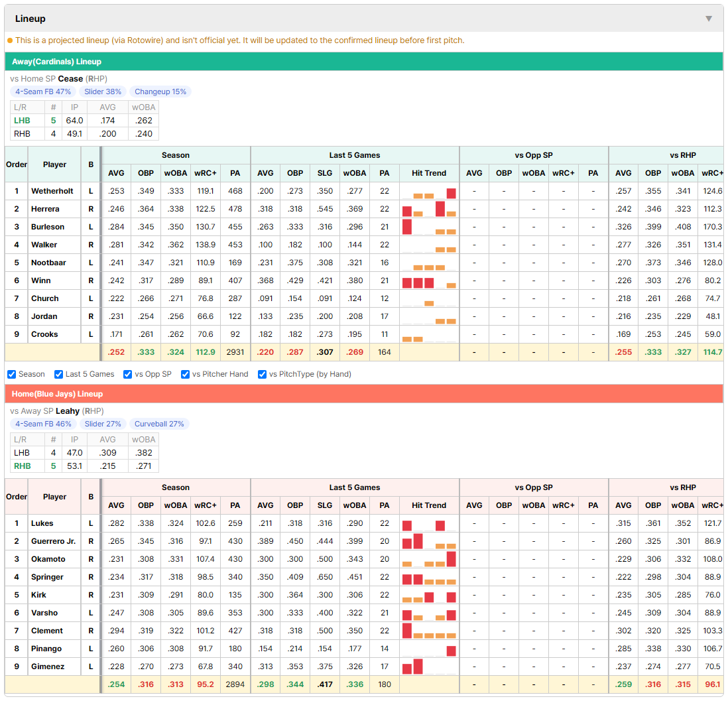Collapse the Lineup panel arrow
The image size is (728, 701).
coord(709,19)
